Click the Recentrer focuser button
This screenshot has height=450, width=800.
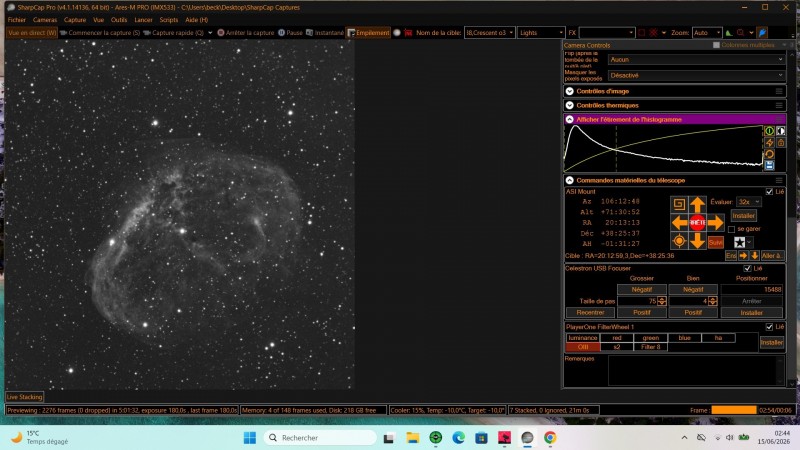pos(590,312)
